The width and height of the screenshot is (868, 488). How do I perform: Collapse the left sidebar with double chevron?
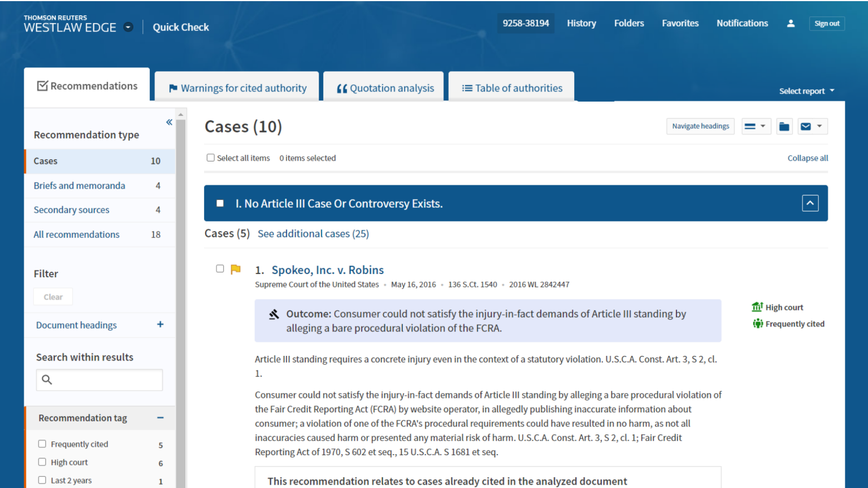169,122
